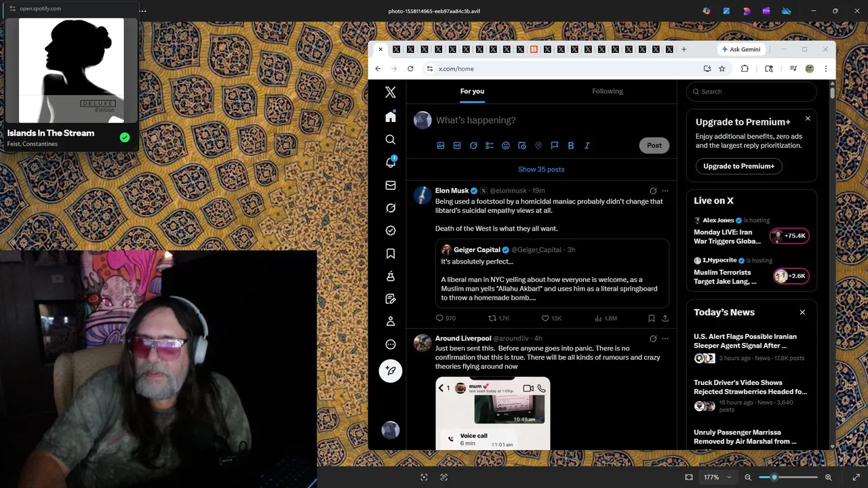868x488 pixels.
Task: Open account avatar at sidebar bottom
Action: pyautogui.click(x=391, y=430)
